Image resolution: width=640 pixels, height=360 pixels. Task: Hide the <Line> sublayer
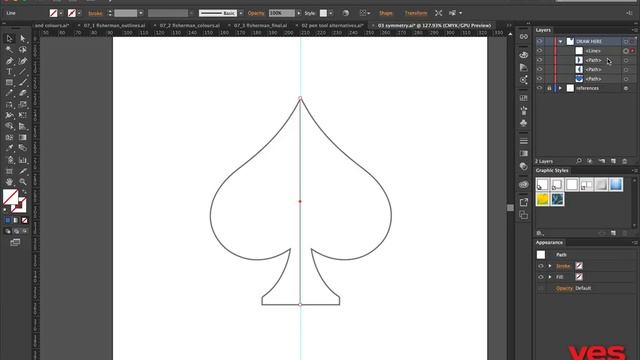[540, 51]
